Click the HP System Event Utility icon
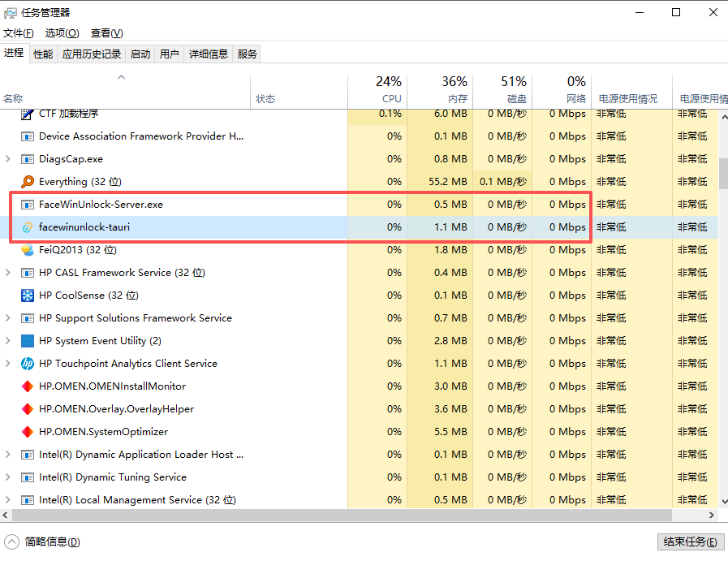This screenshot has width=728, height=561. point(28,341)
